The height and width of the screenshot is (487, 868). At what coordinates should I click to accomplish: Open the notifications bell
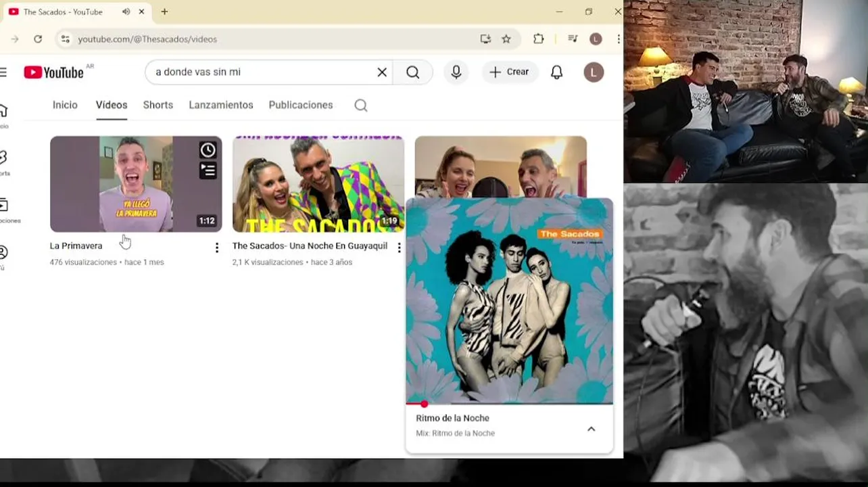[x=557, y=72]
